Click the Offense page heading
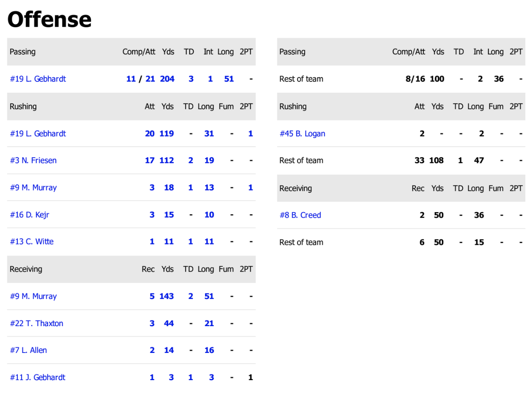This screenshot has height=398, width=532. pos(49,19)
